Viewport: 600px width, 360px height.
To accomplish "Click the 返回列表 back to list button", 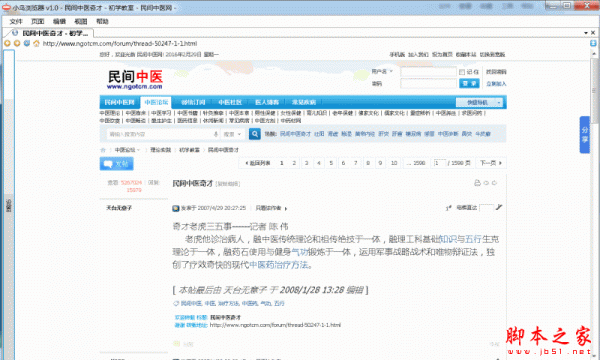I will [257, 163].
